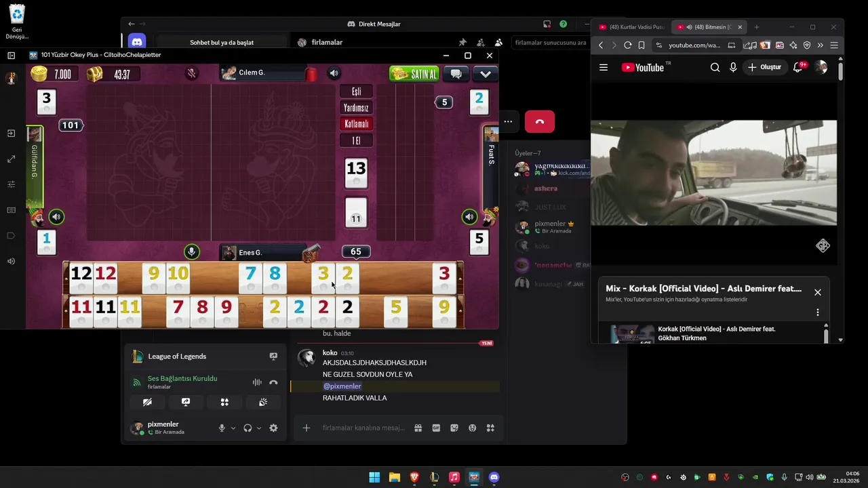The height and width of the screenshot is (488, 868).
Task: Open the browser hamburger menu
Action: pos(834,45)
